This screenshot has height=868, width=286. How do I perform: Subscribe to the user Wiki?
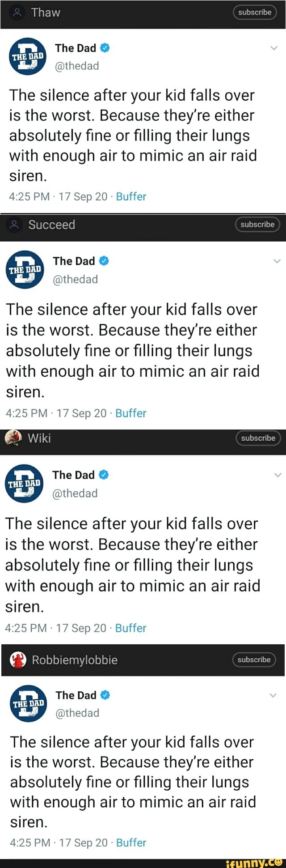[x=258, y=438]
